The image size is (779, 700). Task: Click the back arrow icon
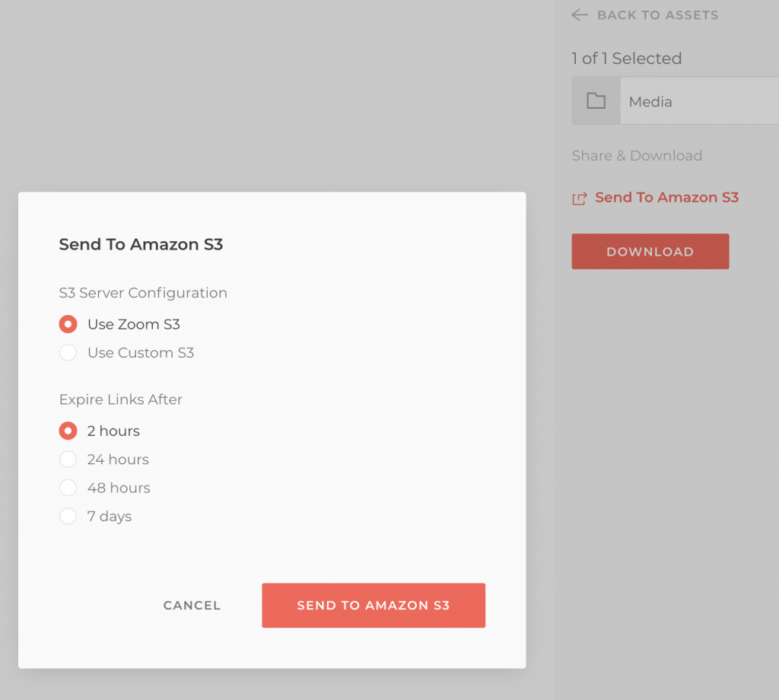pos(579,15)
